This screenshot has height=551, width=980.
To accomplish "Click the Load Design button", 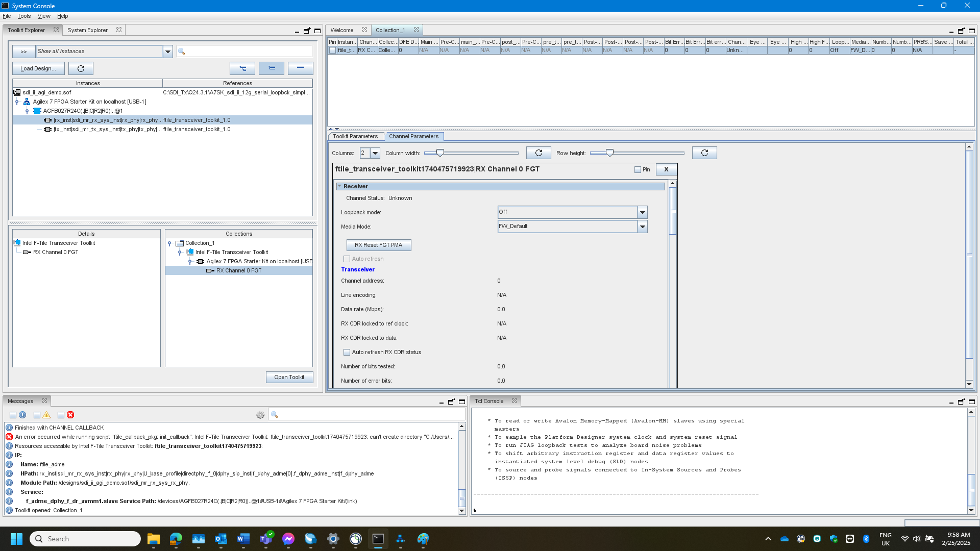I will coord(38,68).
